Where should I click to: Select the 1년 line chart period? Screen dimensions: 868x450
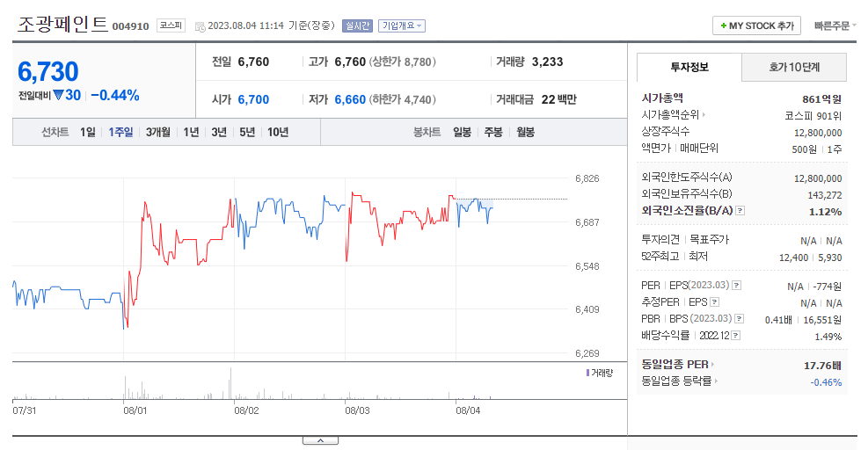(x=191, y=133)
